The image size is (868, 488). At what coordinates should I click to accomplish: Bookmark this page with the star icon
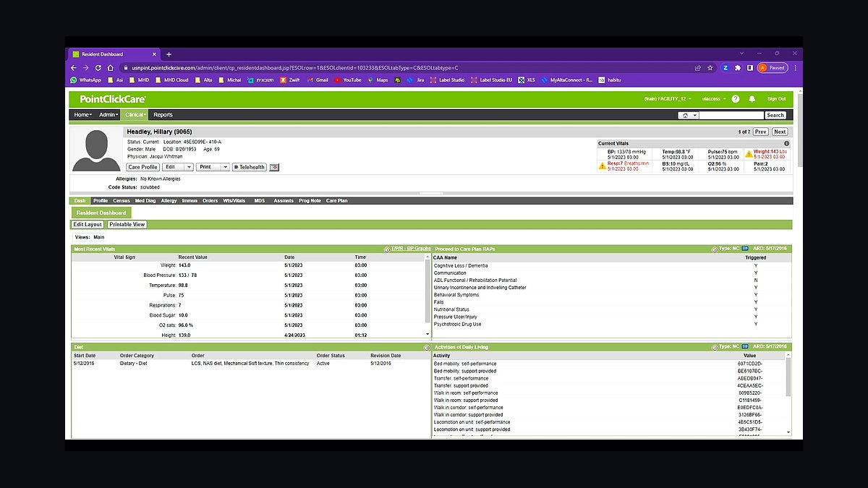pyautogui.click(x=710, y=67)
